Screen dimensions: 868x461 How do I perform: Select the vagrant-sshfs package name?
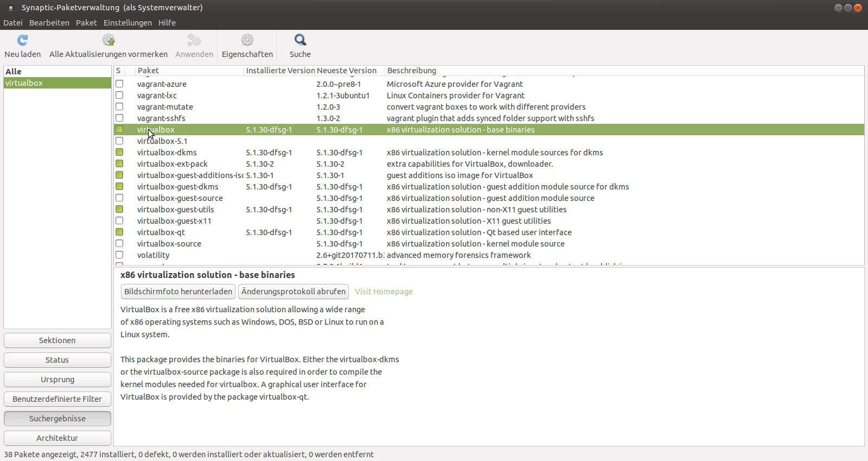(161, 118)
